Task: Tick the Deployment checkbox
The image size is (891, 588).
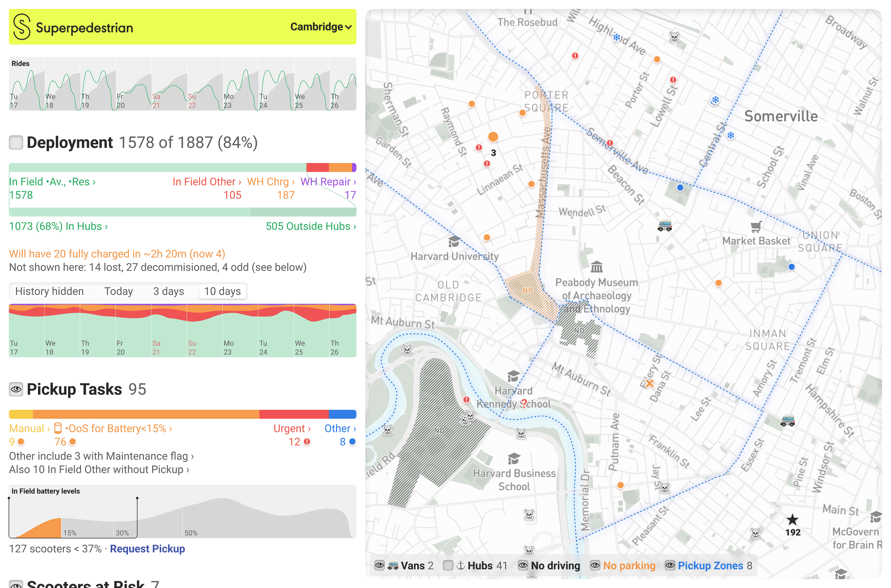Action: click(16, 143)
